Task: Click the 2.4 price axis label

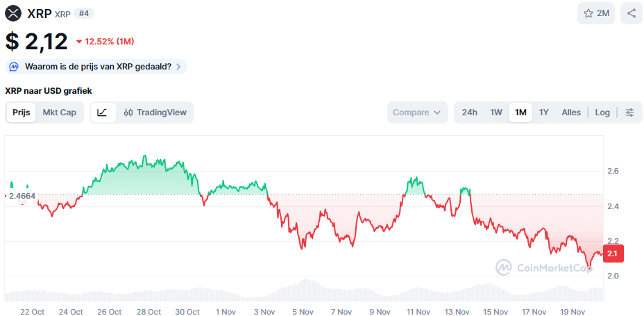Action: click(x=612, y=206)
